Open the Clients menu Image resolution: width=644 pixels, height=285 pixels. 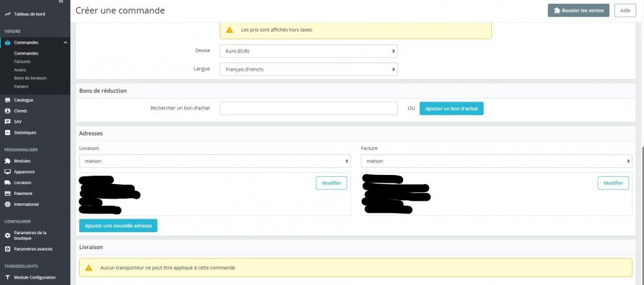tap(21, 111)
